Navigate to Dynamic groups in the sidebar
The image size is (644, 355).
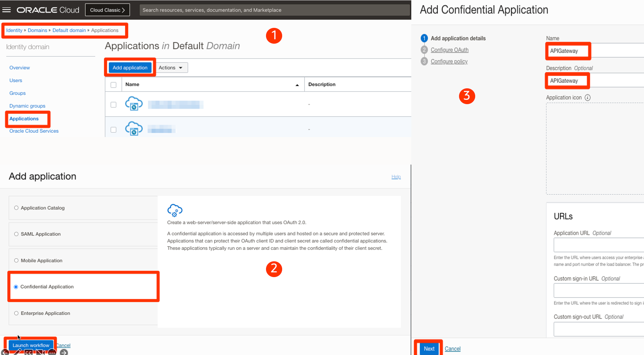point(27,106)
